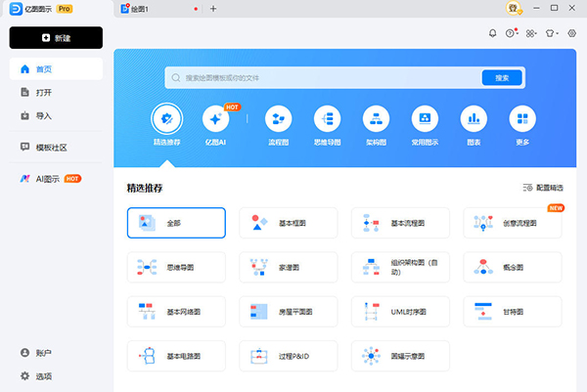587x392 pixels.
Task: Open 模板社区 template community
Action: tap(56, 148)
